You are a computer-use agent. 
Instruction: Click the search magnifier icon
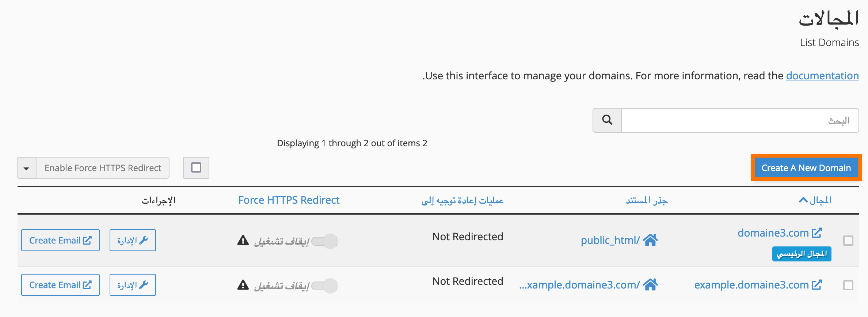[607, 120]
